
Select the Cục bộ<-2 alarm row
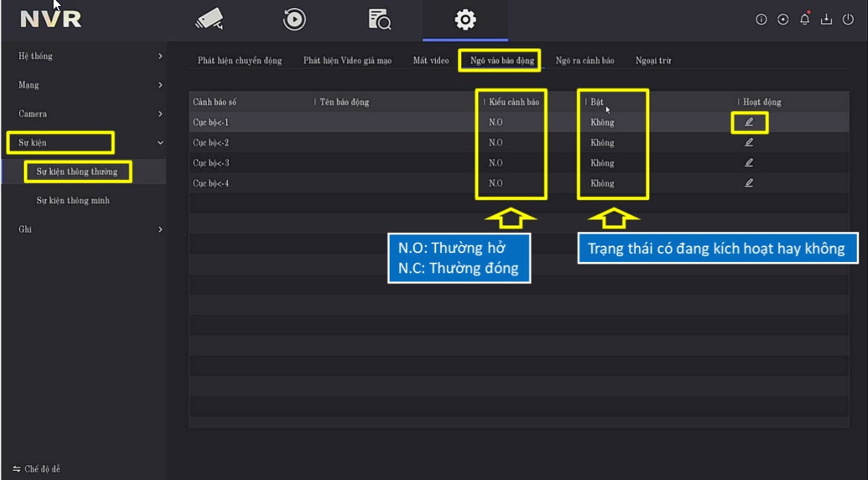[211, 143]
